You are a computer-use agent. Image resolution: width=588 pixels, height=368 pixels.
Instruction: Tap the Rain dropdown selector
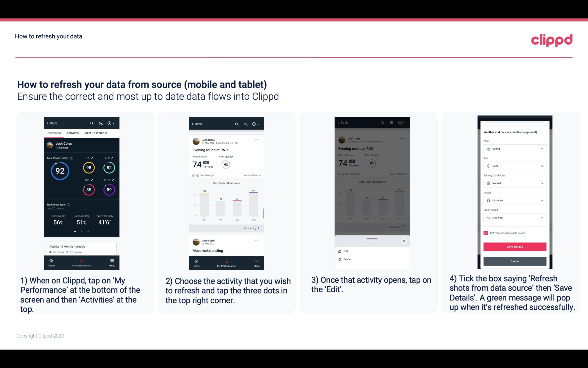coord(514,166)
